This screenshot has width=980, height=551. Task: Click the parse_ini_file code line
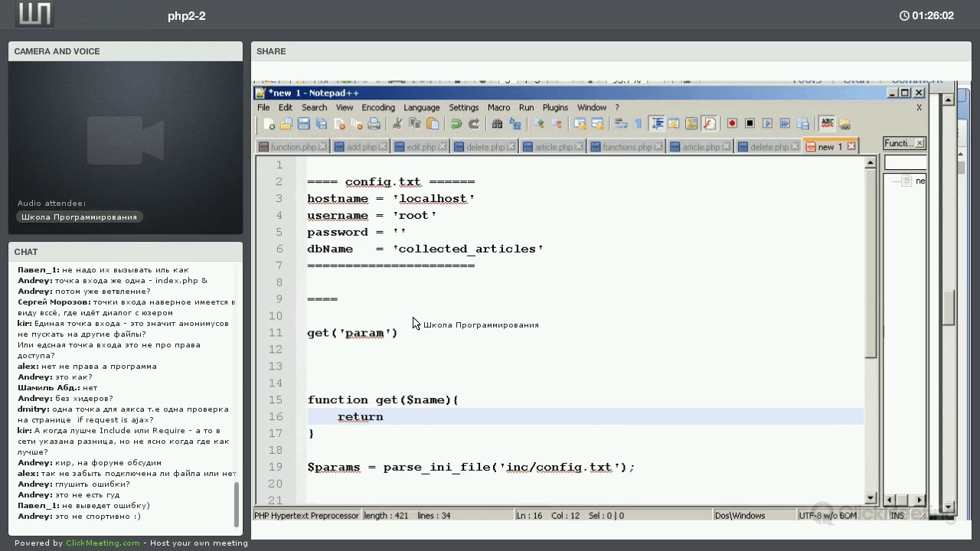pyautogui.click(x=471, y=467)
